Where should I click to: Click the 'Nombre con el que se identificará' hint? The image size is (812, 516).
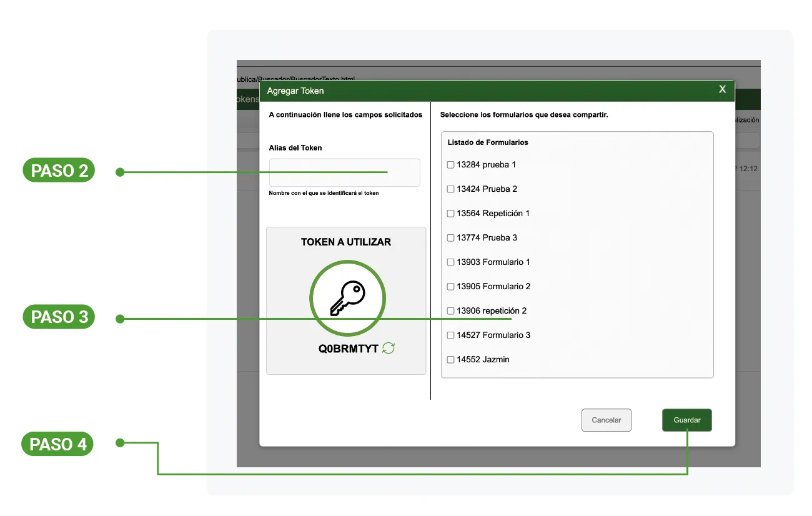tap(324, 193)
